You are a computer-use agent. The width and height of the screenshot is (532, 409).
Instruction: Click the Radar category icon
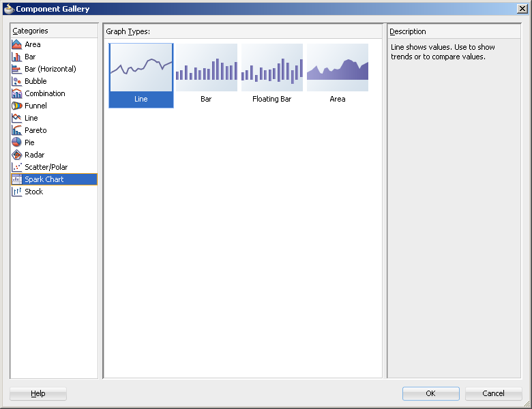[16, 155]
